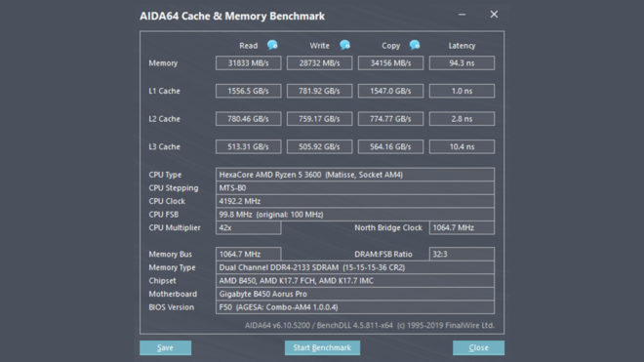Click the info bubble icon next to Copy

point(415,45)
